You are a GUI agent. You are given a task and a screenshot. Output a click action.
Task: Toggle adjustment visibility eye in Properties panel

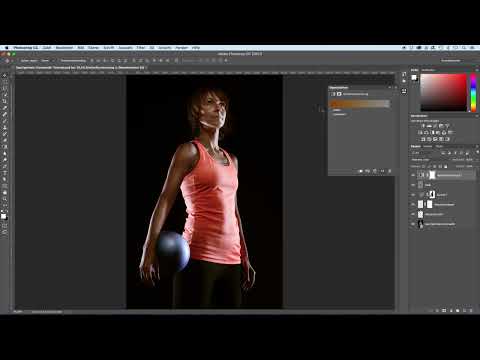382,171
